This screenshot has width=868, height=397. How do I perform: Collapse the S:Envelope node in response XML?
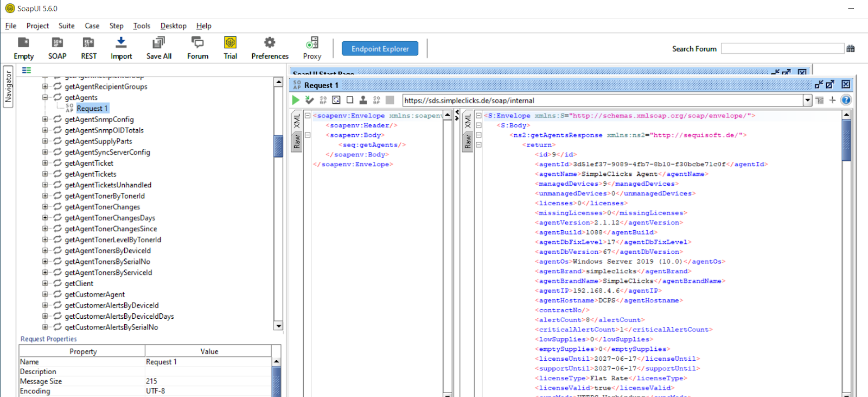[478, 116]
